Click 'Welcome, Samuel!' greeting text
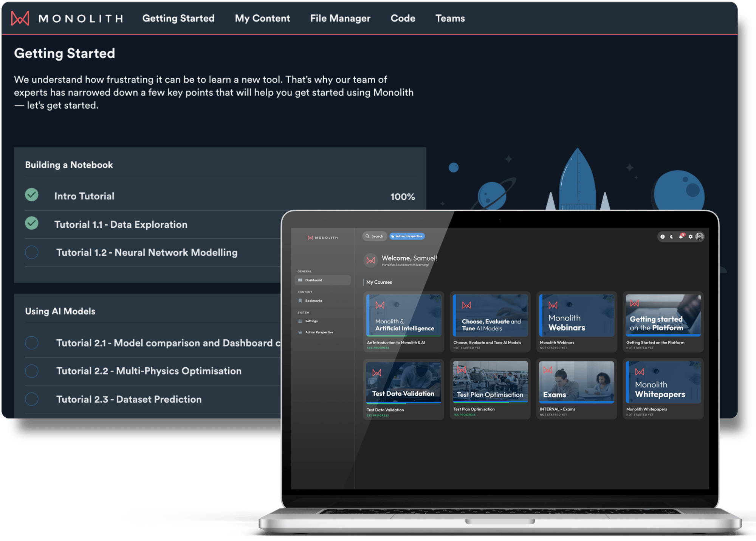 (x=409, y=258)
